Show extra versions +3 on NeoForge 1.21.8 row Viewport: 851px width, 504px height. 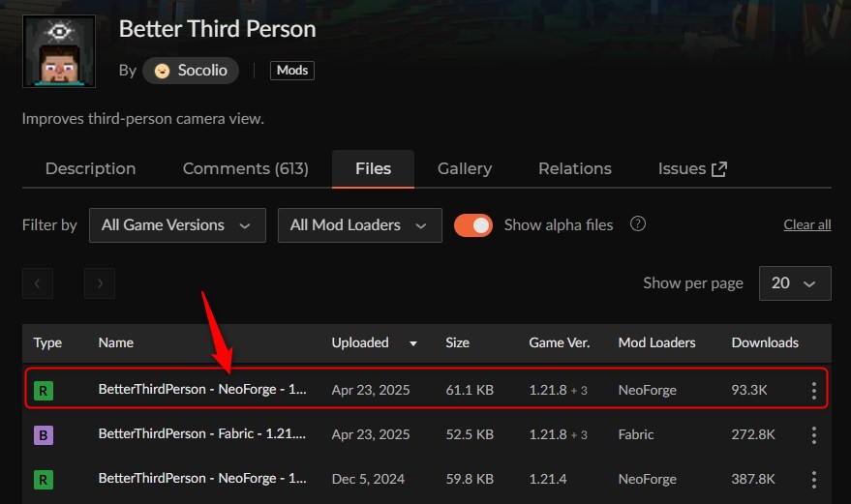[579, 391]
